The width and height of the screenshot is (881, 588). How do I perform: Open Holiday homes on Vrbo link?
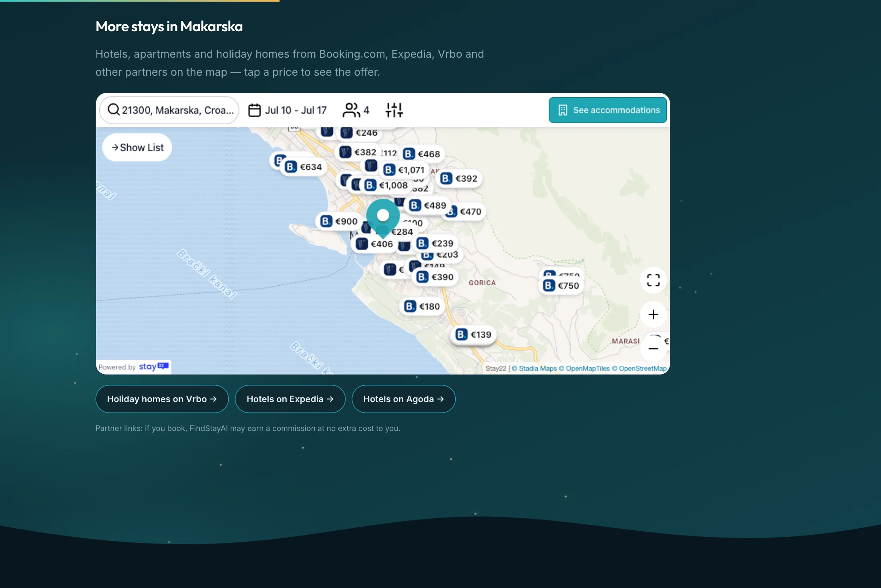click(162, 399)
